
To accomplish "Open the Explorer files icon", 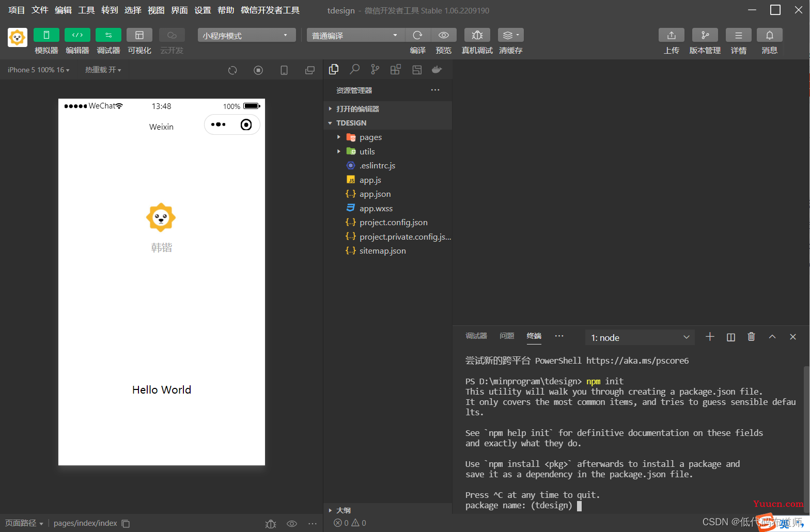I will pos(334,69).
